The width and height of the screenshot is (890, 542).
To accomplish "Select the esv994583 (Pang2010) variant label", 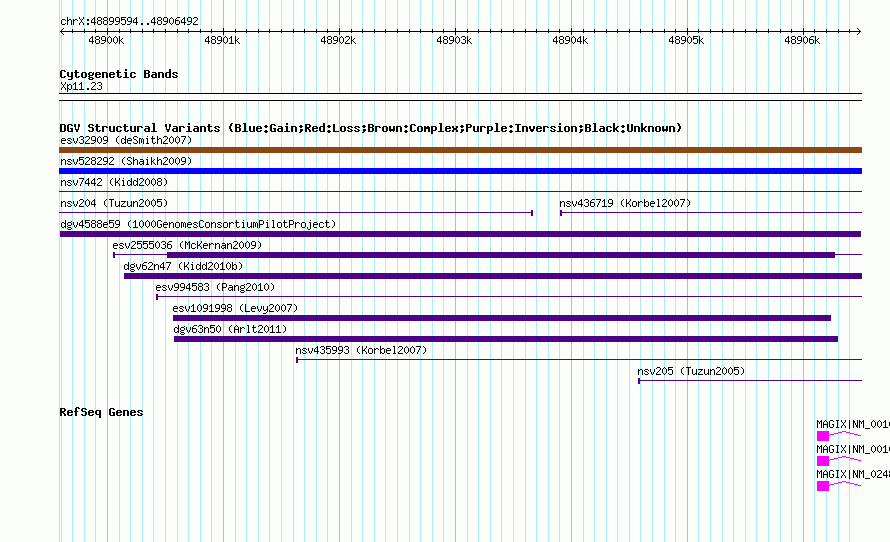I will click(x=215, y=287).
